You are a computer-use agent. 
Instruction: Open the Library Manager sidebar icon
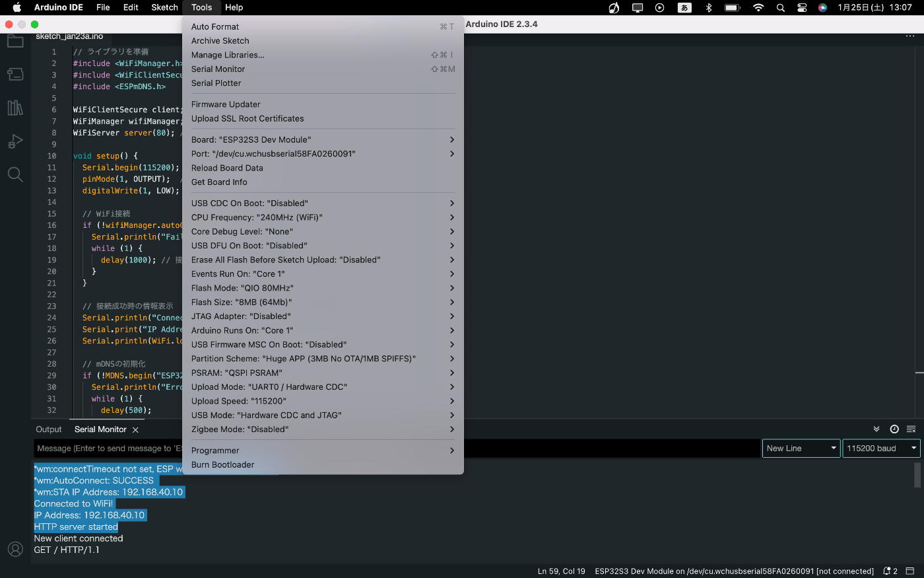[15, 108]
